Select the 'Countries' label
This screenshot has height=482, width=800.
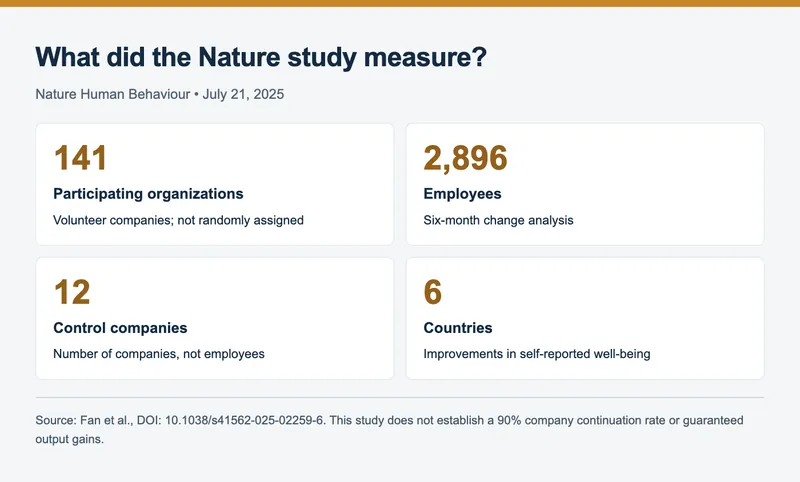458,328
